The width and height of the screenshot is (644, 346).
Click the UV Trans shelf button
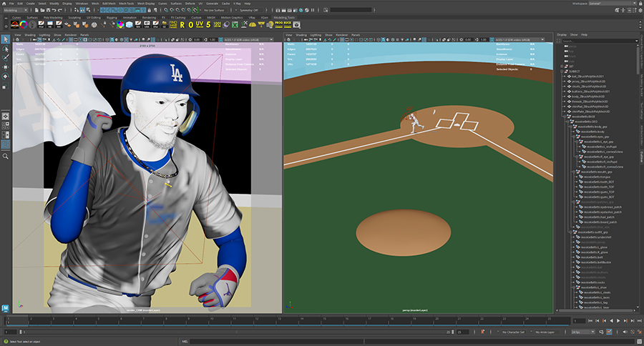click(x=199, y=24)
